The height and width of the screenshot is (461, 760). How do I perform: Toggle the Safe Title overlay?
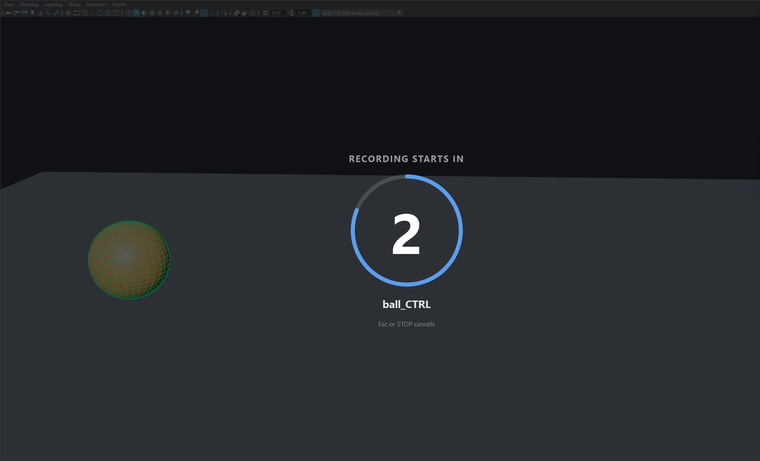point(116,13)
